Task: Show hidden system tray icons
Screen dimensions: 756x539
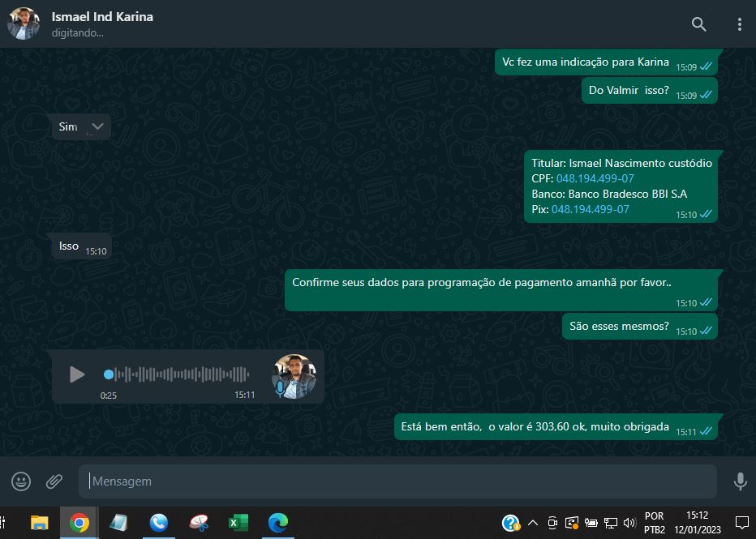Action: (x=533, y=523)
